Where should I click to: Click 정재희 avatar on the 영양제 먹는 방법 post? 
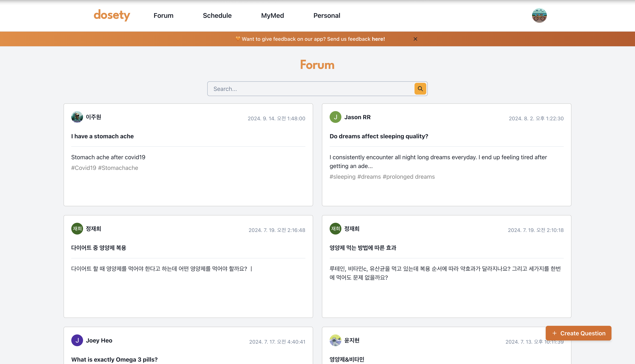[x=335, y=229]
